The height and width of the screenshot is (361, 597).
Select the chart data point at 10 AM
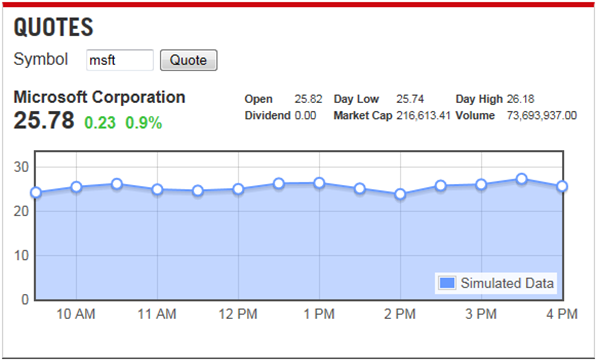point(76,187)
